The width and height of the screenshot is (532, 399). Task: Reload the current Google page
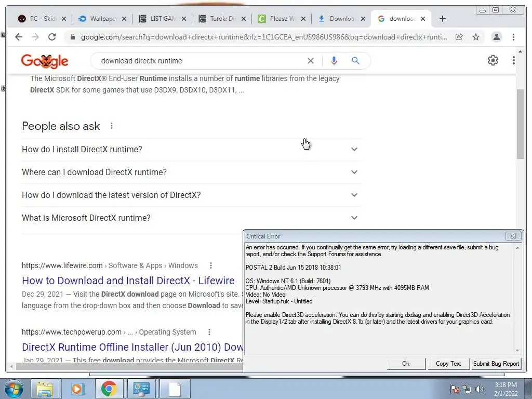[52, 37]
